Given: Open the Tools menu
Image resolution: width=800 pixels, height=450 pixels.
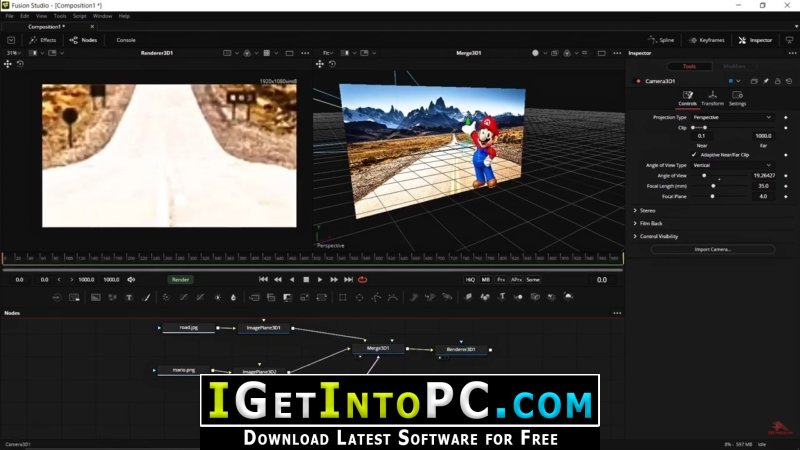Looking at the screenshot, I should (x=60, y=16).
